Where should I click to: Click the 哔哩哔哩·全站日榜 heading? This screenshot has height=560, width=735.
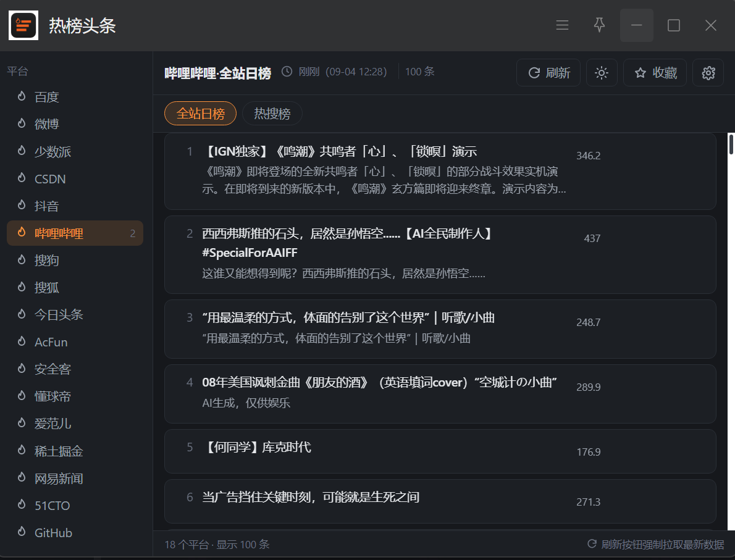(217, 73)
